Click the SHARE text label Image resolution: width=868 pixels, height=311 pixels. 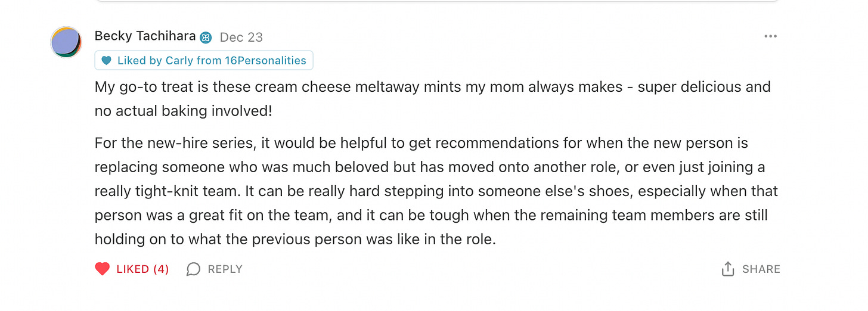[x=761, y=269]
